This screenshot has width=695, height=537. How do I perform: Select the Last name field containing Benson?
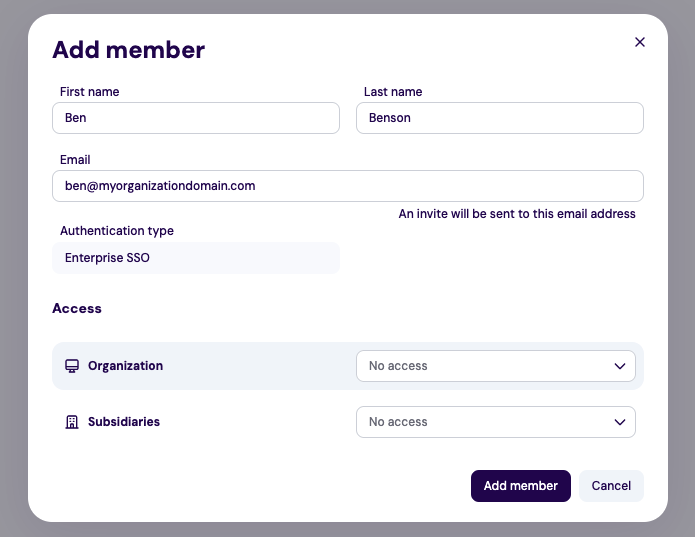point(499,118)
